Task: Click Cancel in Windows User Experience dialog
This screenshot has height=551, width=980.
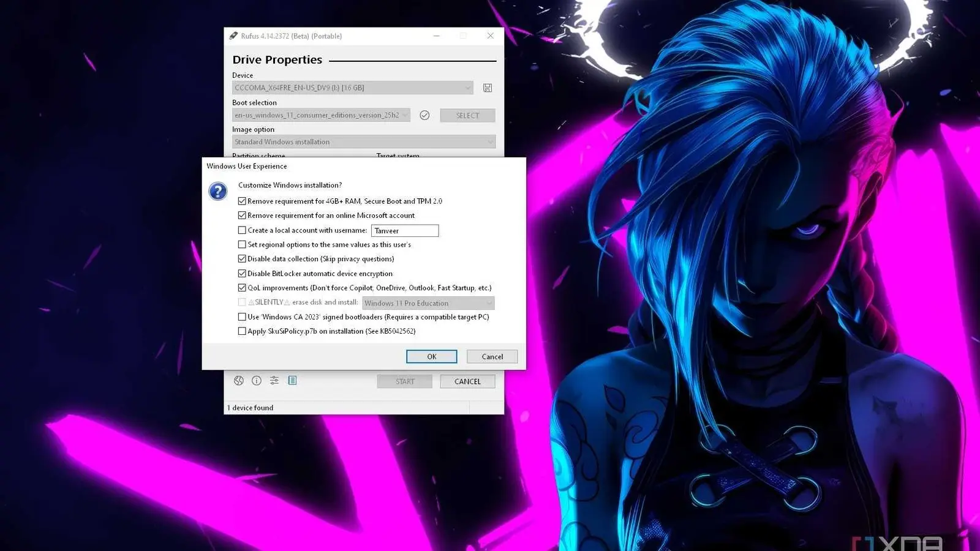Action: (492, 356)
